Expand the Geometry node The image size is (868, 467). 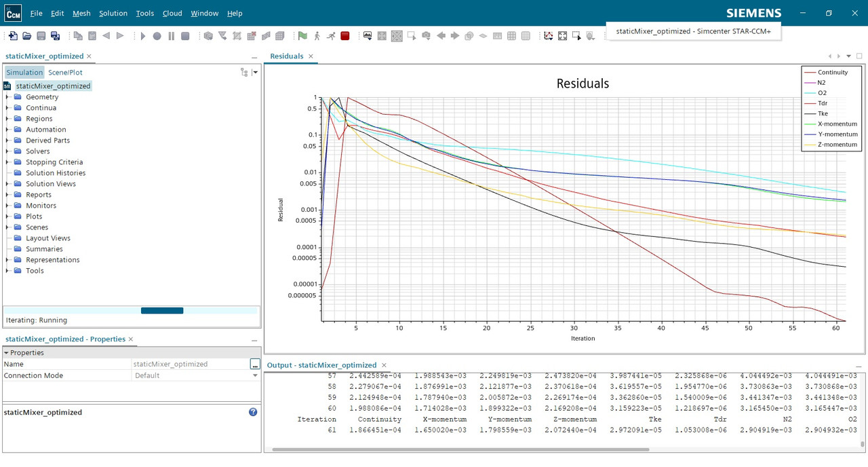[x=7, y=97]
